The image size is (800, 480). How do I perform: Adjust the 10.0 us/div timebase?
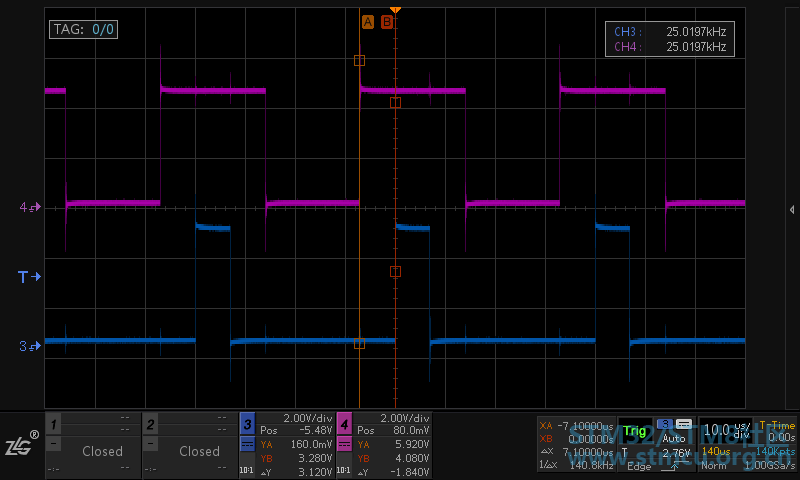(726, 430)
